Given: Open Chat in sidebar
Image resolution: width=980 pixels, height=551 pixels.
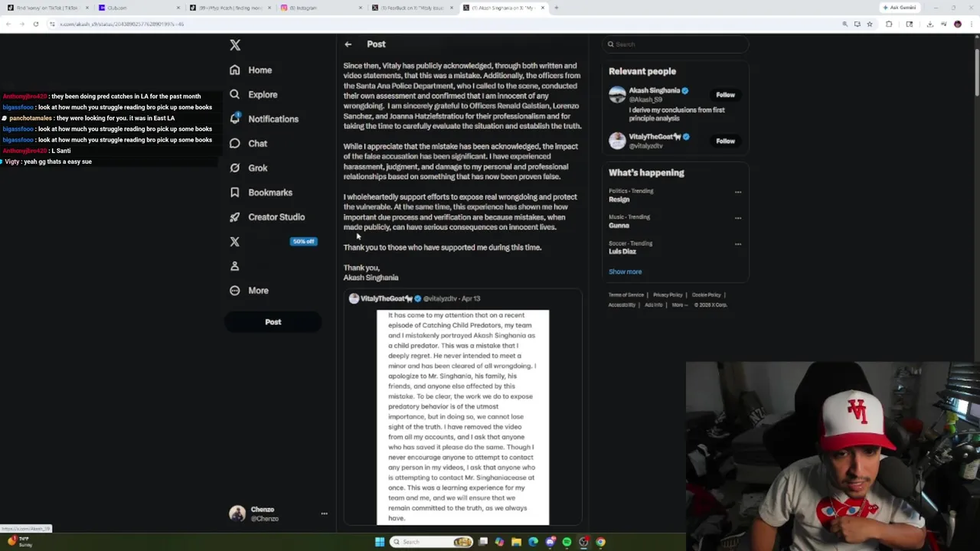Looking at the screenshot, I should 248,143.
